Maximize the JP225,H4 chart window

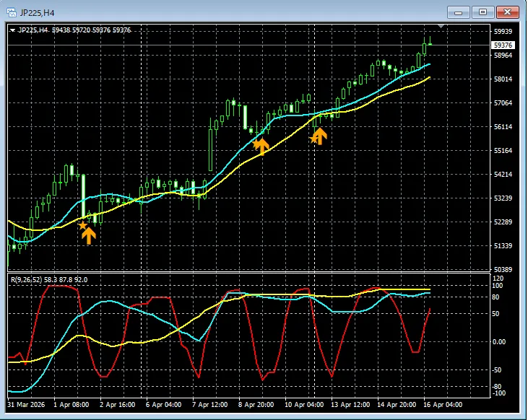pyautogui.click(x=483, y=12)
